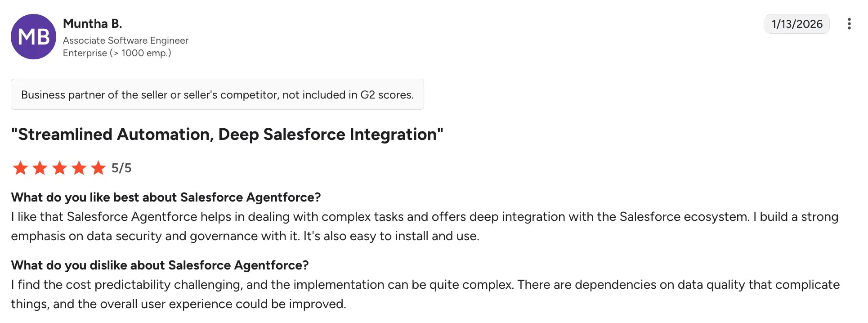Viewport: 868px width, 323px height.
Task: Open the "Streamlined Automation, Deep Salesforce Integration" review title
Action: pos(227,135)
